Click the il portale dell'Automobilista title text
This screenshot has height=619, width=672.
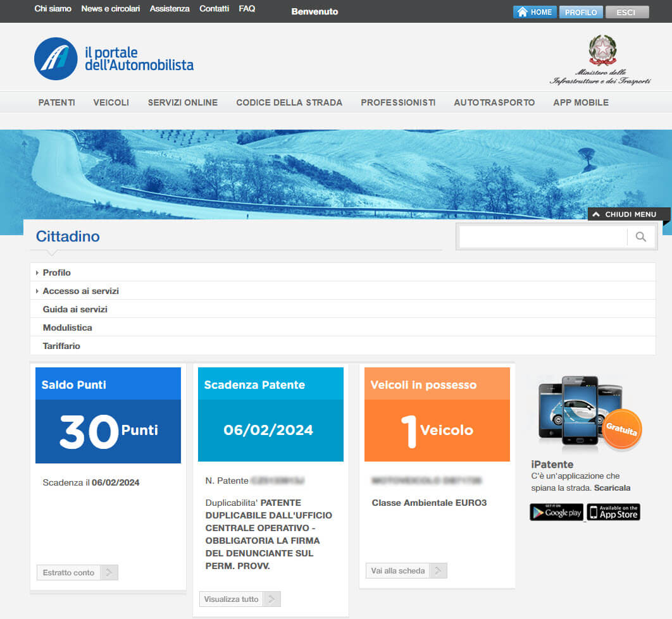(139, 59)
